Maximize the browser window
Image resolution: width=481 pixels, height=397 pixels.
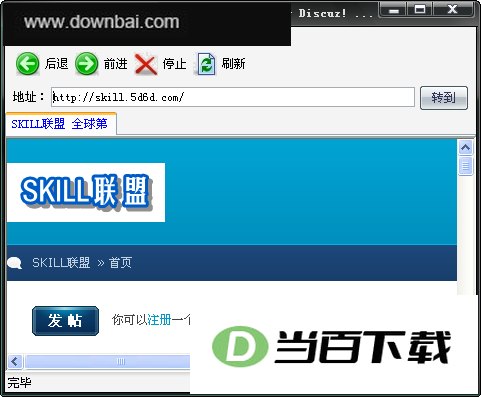pos(420,10)
